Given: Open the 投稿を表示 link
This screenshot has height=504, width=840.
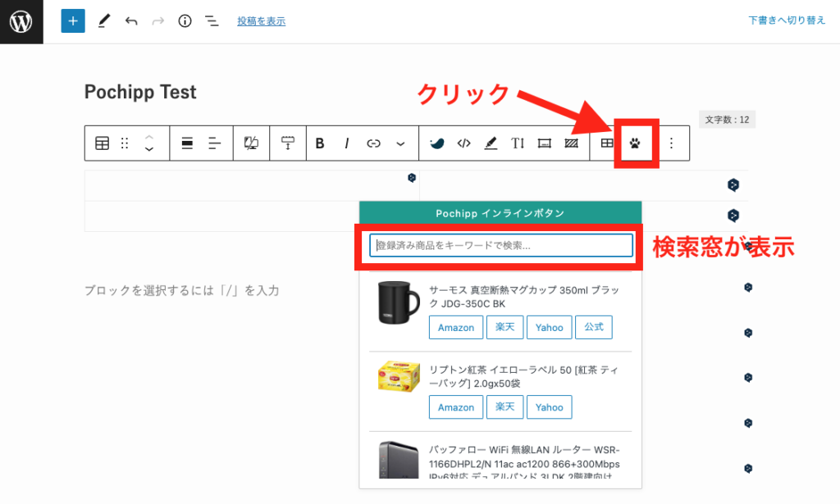Looking at the screenshot, I should 262,21.
